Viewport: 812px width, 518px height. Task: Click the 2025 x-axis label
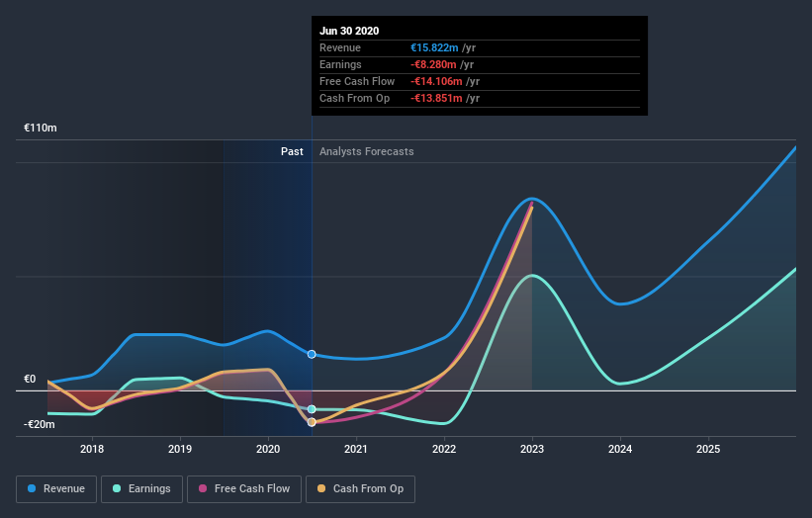(708, 449)
